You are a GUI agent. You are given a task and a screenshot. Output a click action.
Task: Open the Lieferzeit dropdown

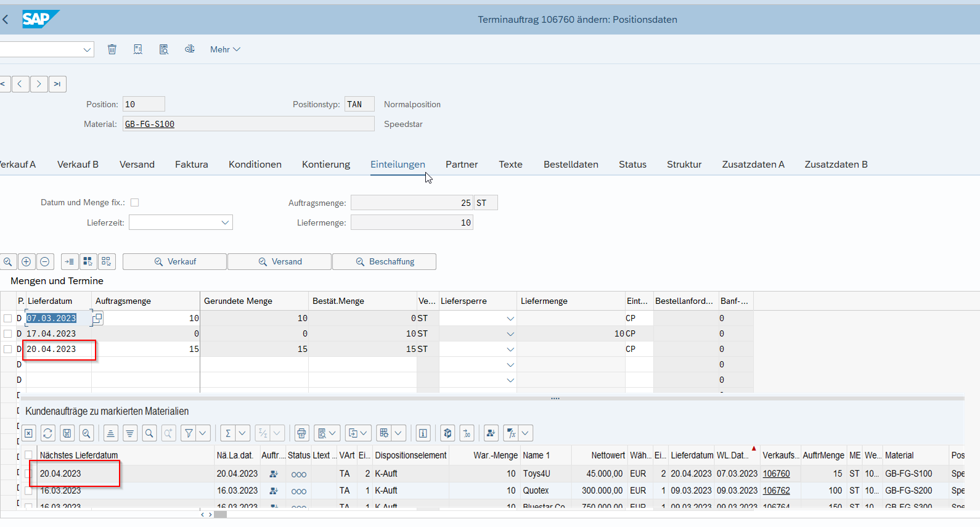[x=225, y=223]
